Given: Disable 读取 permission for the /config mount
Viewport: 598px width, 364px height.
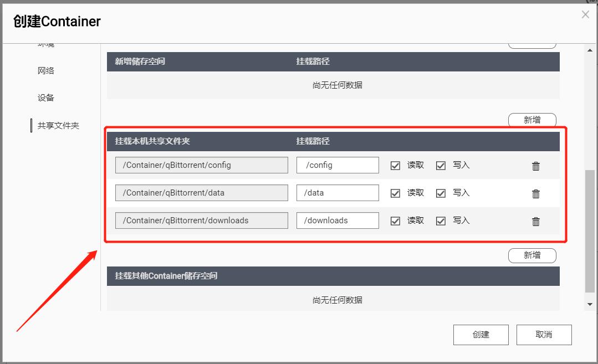Looking at the screenshot, I should (395, 165).
